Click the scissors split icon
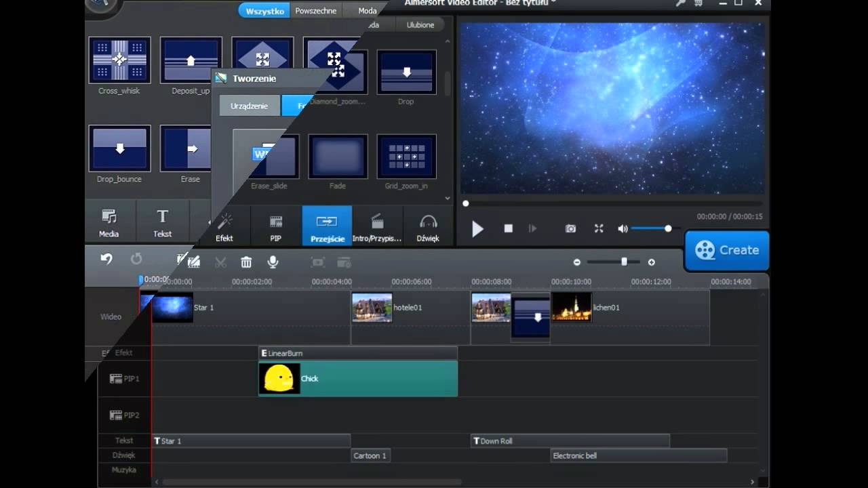Image resolution: width=868 pixels, height=488 pixels. click(220, 262)
